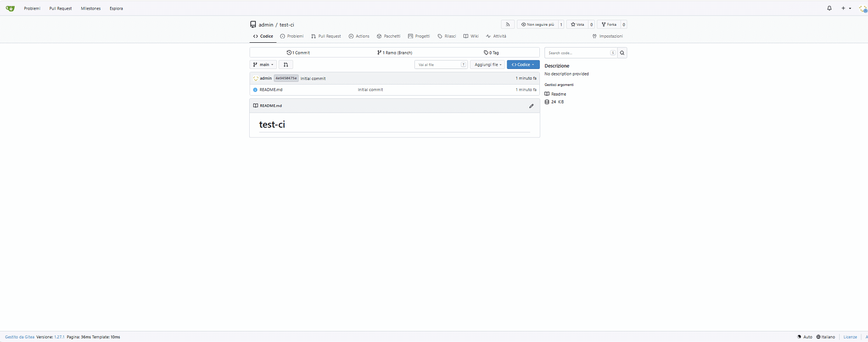
Task: Switch to the repository Pull Request tab
Action: click(326, 36)
